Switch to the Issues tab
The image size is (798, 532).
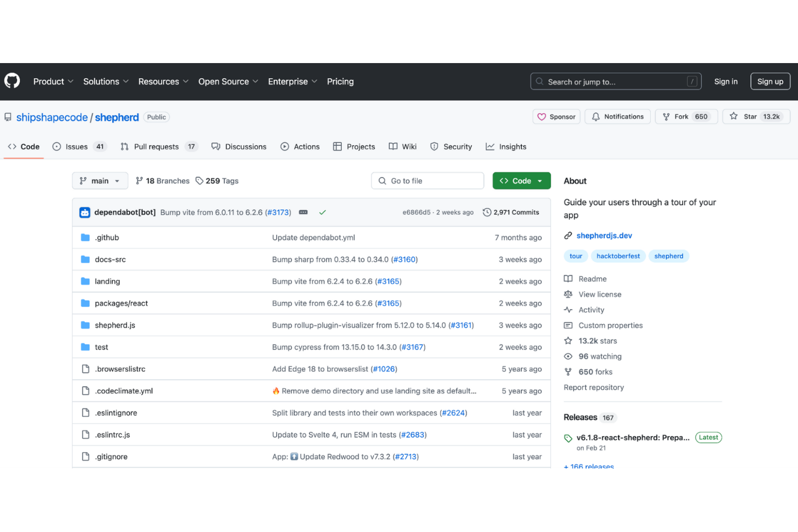(x=79, y=147)
